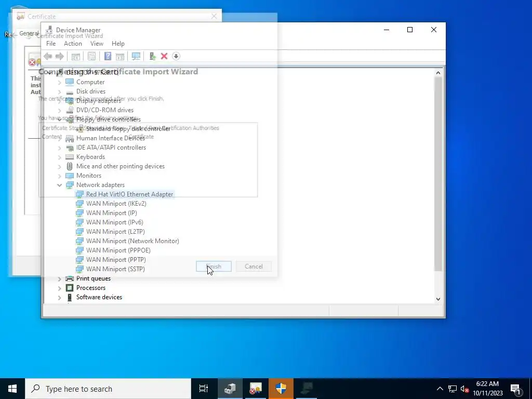Screen dimensions: 532x399
Task: Open the Help menu
Action: (x=118, y=44)
